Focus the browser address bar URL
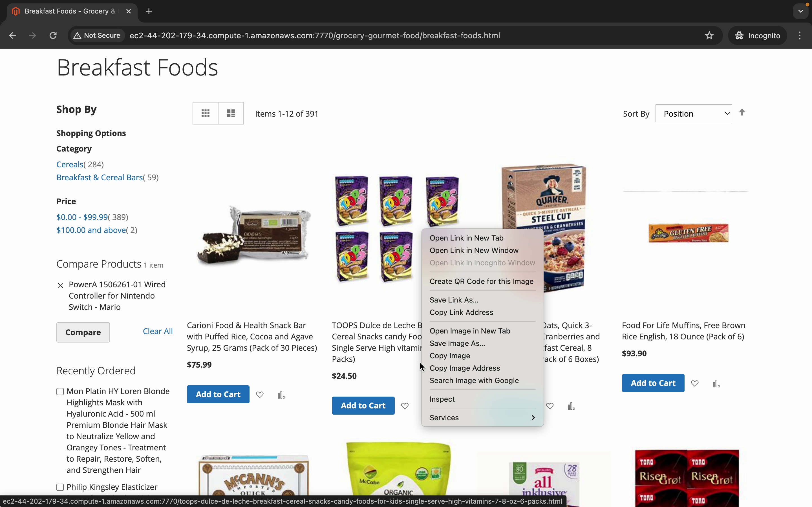812x507 pixels. click(x=315, y=35)
